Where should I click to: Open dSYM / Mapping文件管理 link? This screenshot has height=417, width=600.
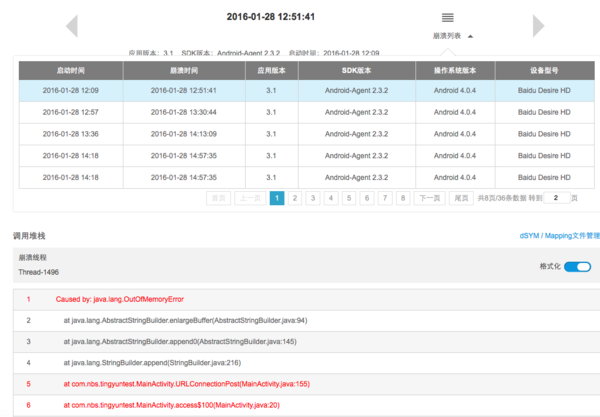coord(559,236)
